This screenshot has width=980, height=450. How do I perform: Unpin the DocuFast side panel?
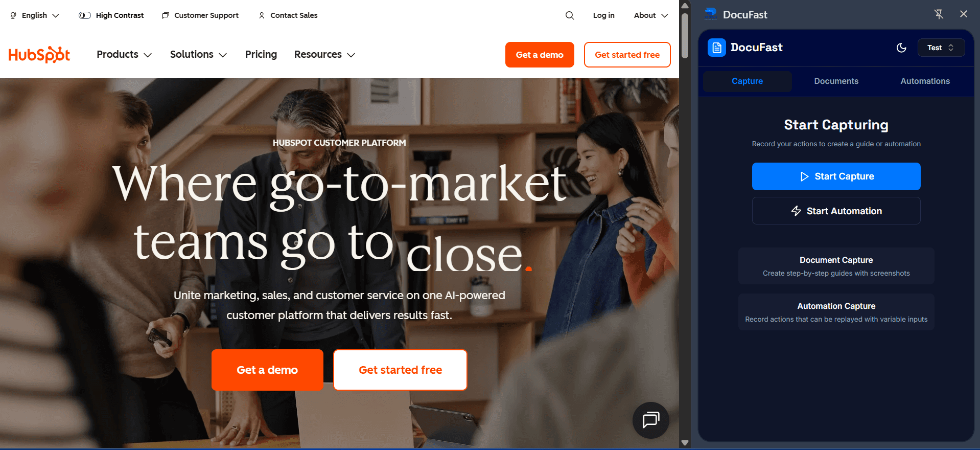coord(939,14)
